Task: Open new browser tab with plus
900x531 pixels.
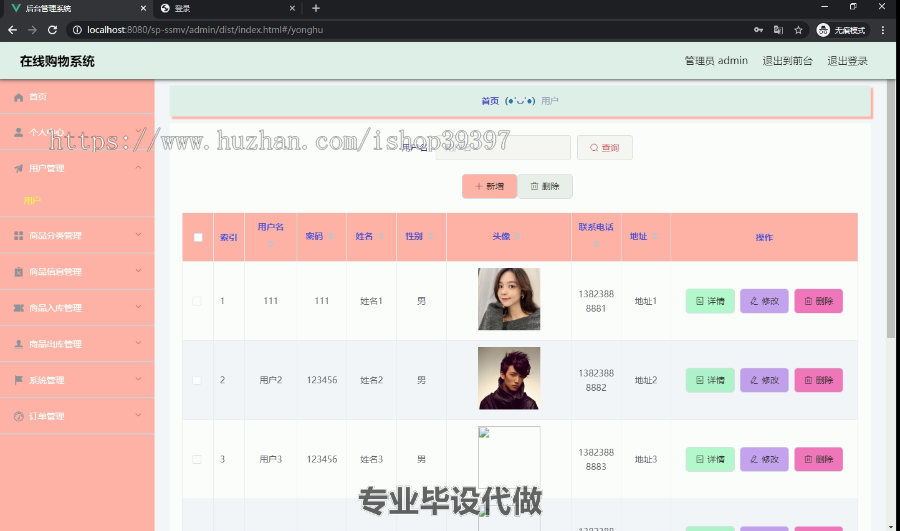Action: (x=316, y=8)
